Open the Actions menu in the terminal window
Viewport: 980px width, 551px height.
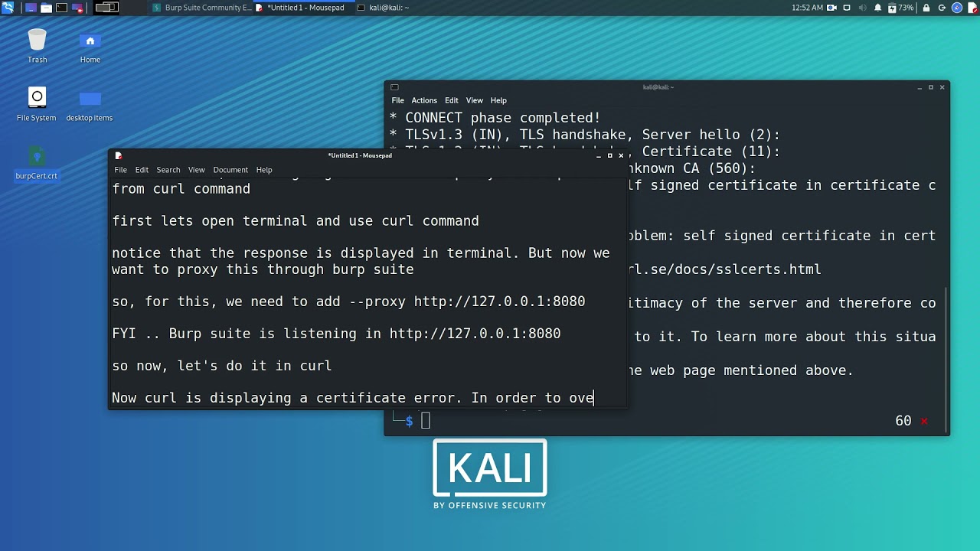point(424,100)
